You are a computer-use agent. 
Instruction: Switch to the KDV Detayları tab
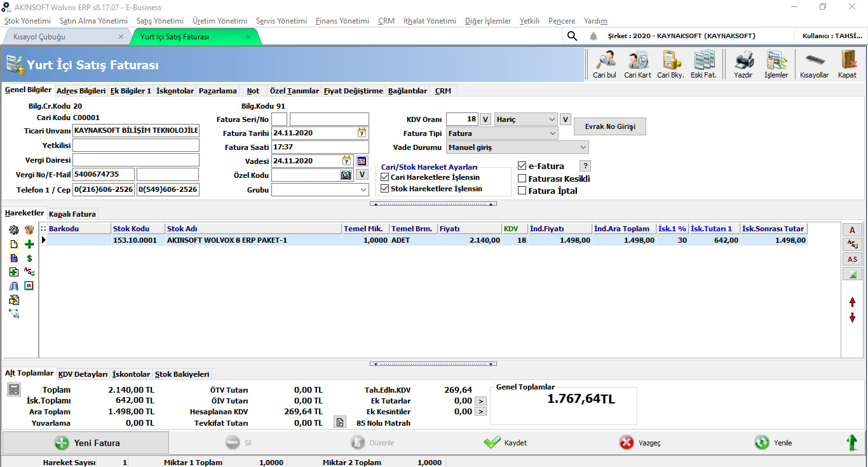[83, 374]
